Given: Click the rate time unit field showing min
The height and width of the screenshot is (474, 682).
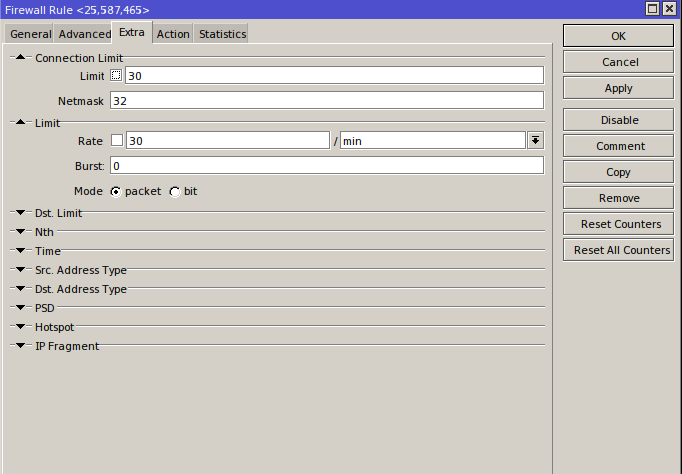Looking at the screenshot, I should [x=433, y=140].
